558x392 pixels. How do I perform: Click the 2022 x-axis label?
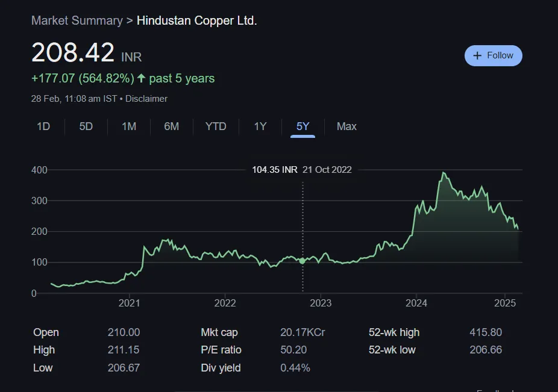(x=225, y=303)
